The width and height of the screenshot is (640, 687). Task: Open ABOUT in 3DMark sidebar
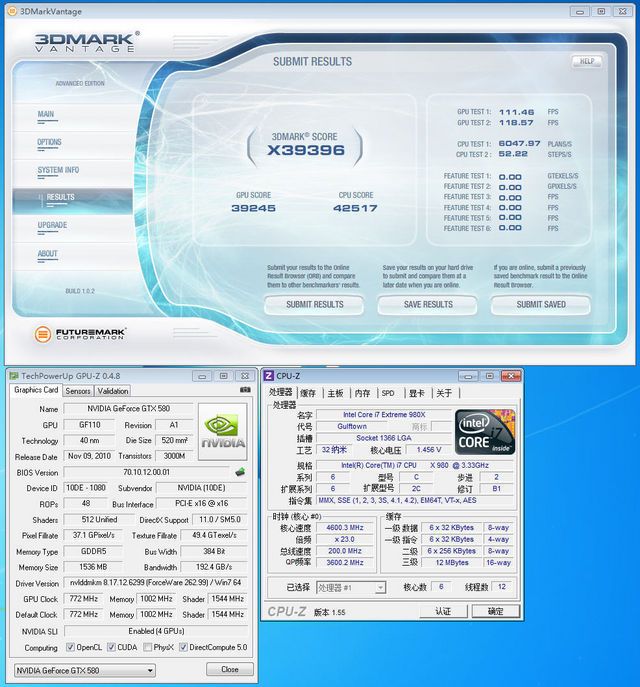coord(47,254)
